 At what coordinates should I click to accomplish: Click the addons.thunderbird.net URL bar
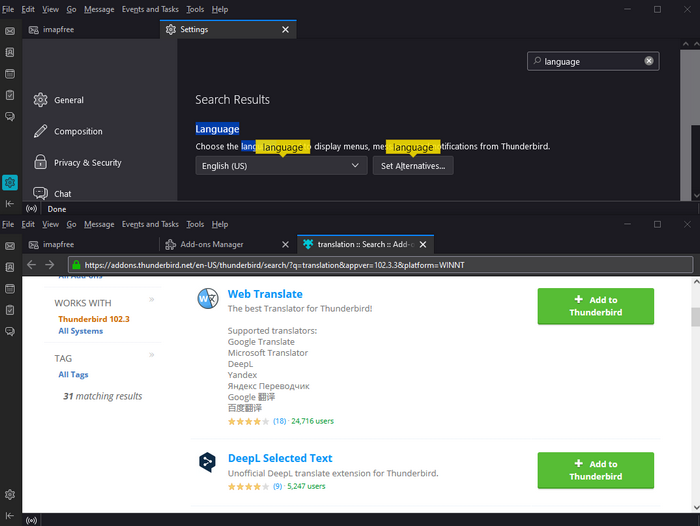click(x=380, y=265)
